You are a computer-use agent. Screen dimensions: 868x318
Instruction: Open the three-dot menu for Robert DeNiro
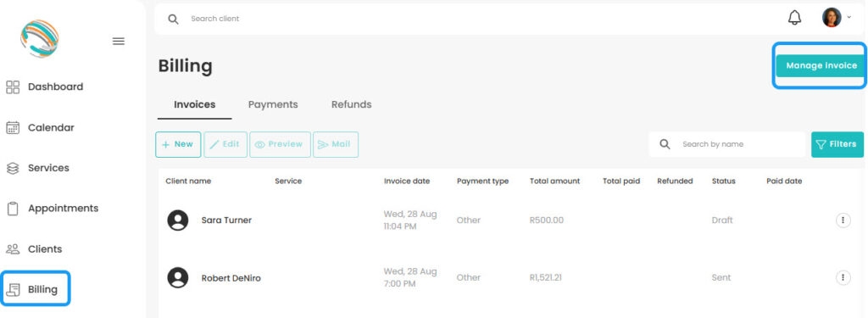[x=843, y=277]
